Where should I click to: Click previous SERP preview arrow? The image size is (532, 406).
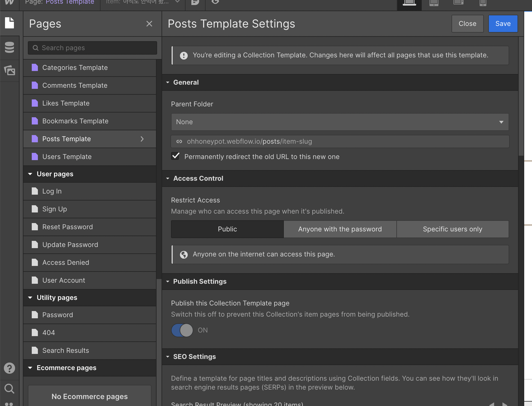[x=492, y=404]
